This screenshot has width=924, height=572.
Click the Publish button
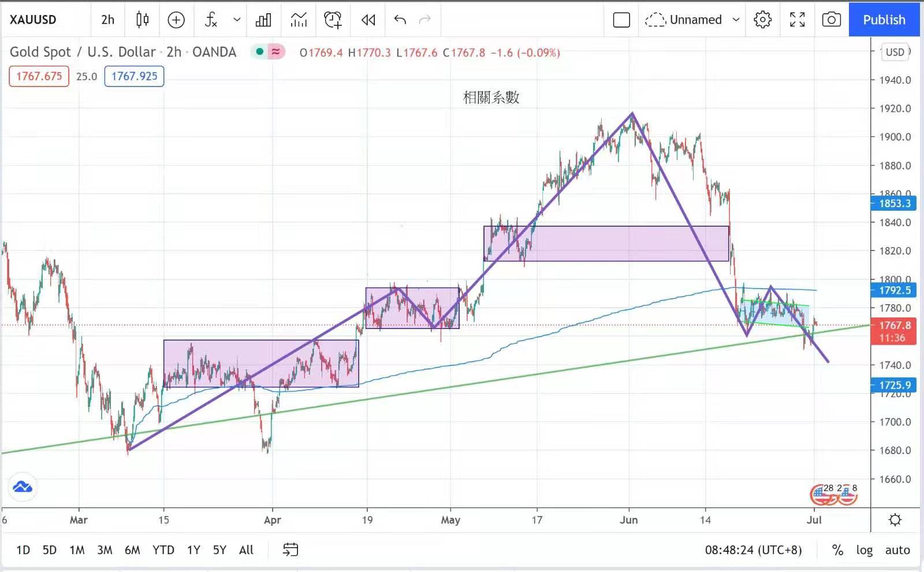884,20
